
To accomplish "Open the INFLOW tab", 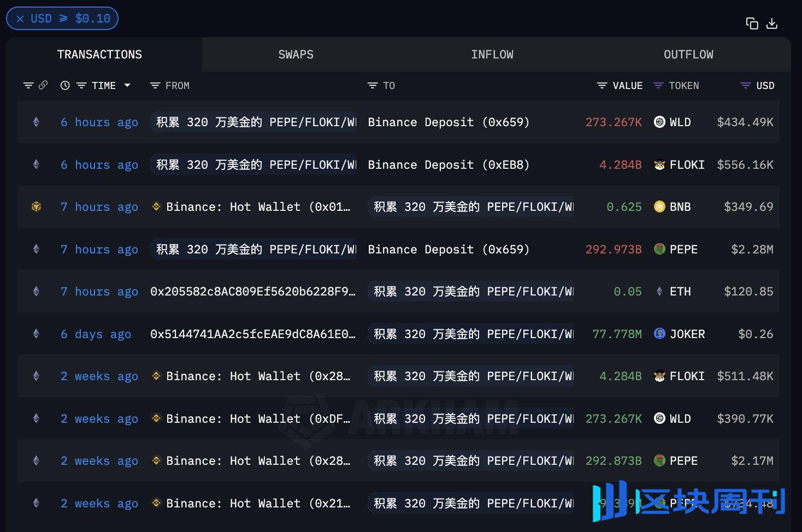I will [x=492, y=55].
